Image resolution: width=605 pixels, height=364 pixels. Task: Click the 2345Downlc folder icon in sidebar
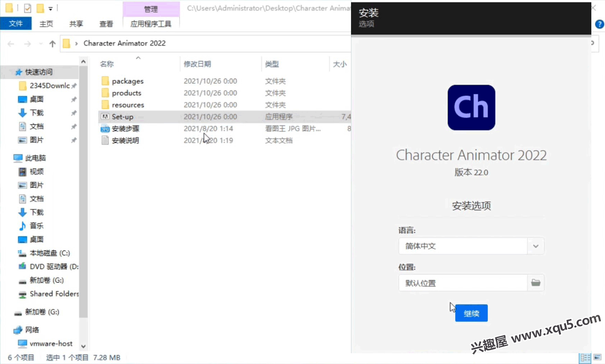pyautogui.click(x=22, y=85)
